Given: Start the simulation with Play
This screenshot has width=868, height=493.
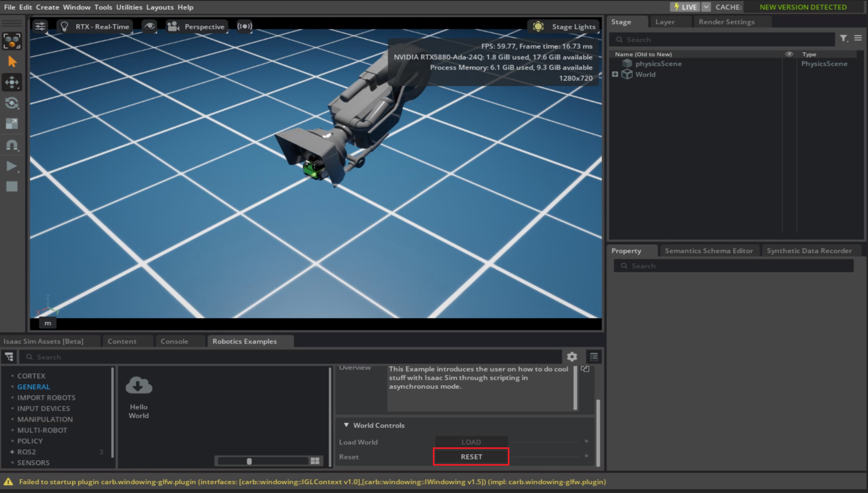Looking at the screenshot, I should (12, 166).
